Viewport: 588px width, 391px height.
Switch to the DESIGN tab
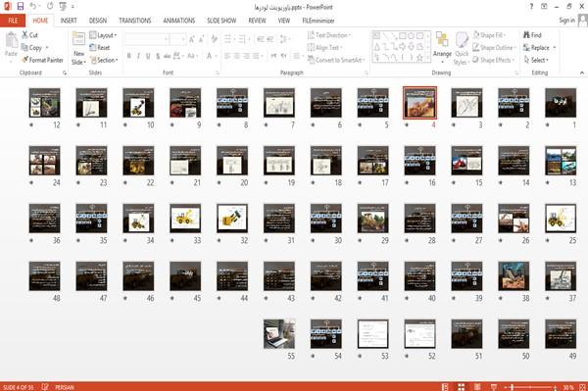[98, 21]
